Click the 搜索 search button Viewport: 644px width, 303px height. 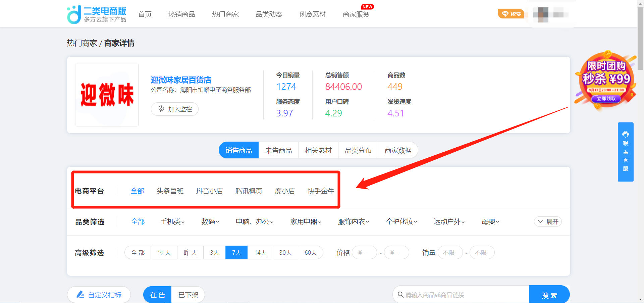click(549, 294)
